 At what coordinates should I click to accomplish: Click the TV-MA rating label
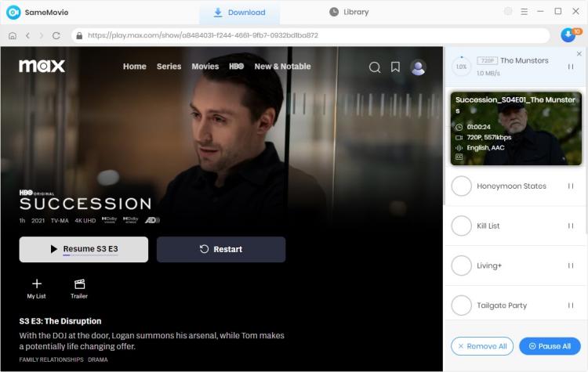[x=60, y=221]
